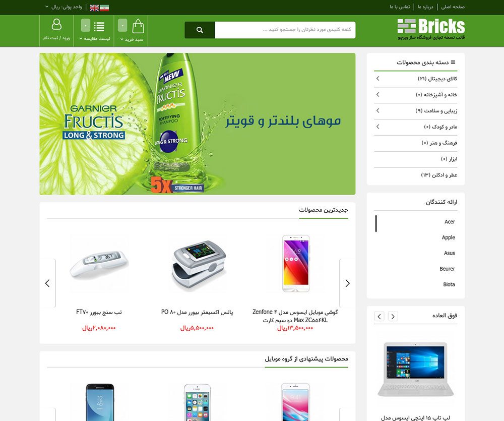The width and height of the screenshot is (504, 421).
Task: Click the keyword search input field
Action: 285,30
